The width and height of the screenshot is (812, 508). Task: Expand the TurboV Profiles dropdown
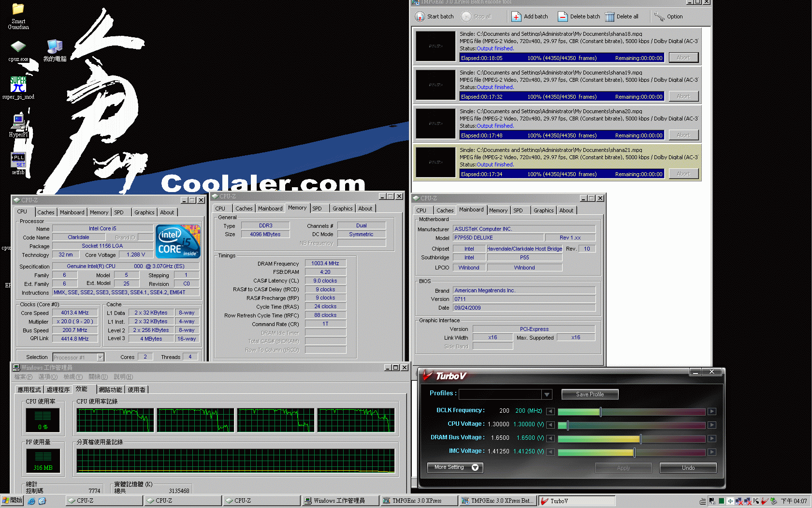pos(547,394)
